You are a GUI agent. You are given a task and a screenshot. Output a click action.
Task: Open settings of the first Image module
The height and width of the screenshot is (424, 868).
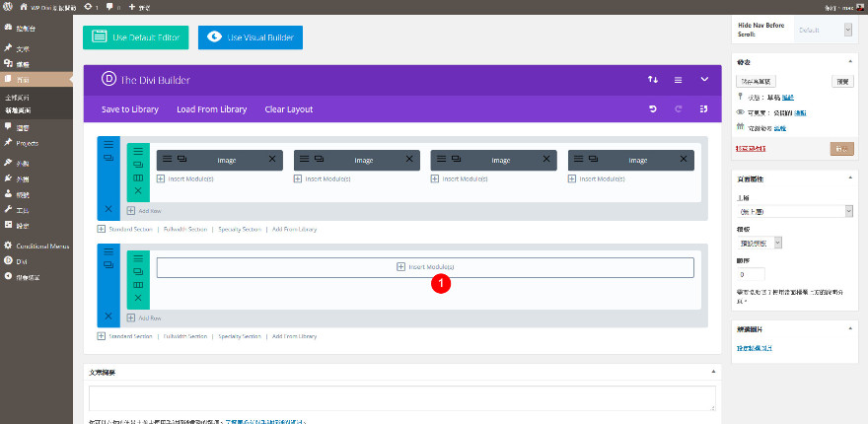pyautogui.click(x=167, y=160)
